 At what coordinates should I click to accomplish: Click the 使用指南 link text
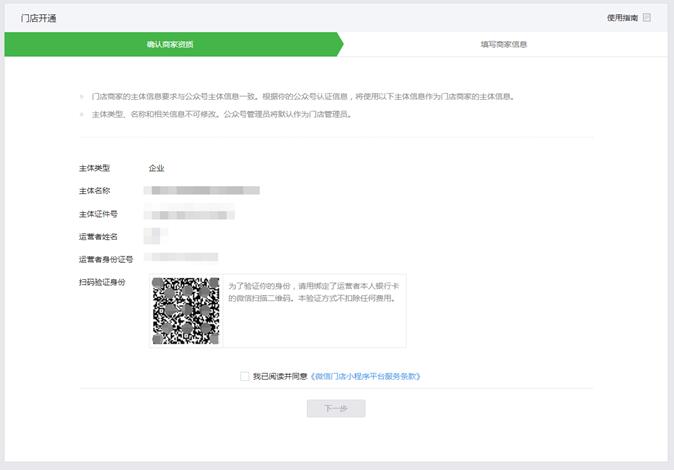(x=622, y=18)
